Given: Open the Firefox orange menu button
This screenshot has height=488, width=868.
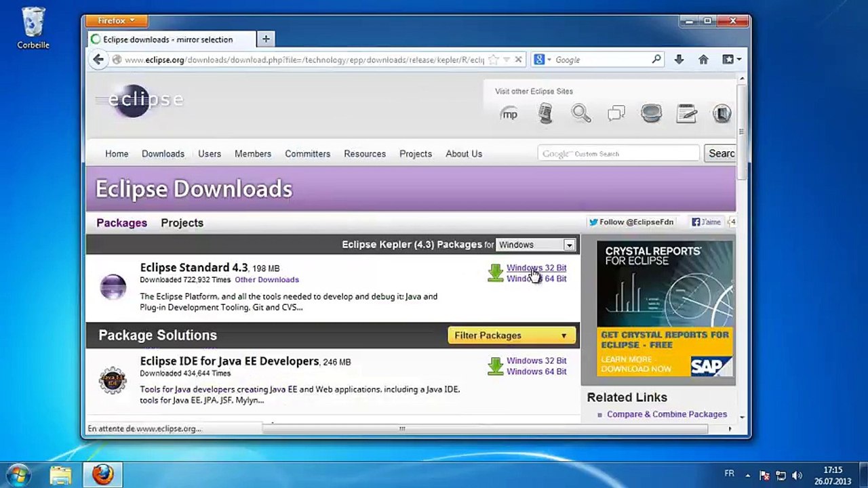Looking at the screenshot, I should (x=116, y=21).
